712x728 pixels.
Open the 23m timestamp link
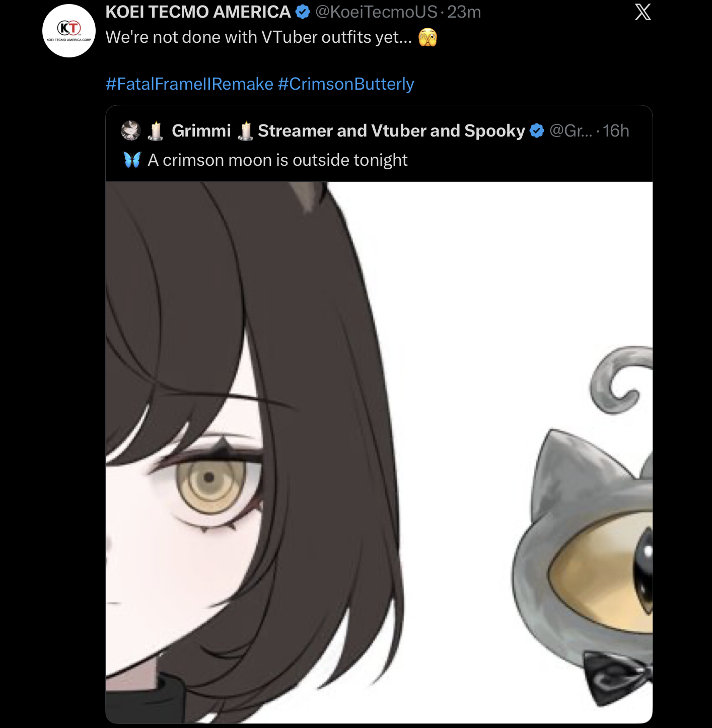pyautogui.click(x=464, y=12)
